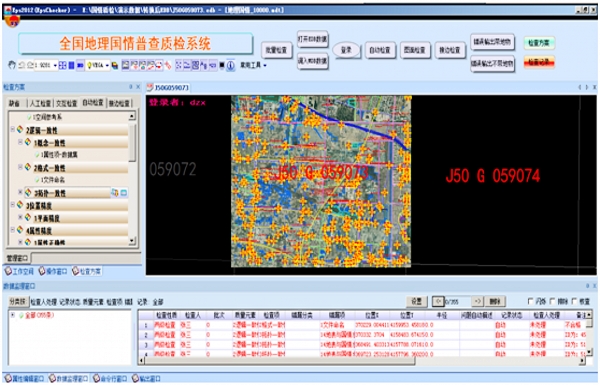The height and width of the screenshot is (385, 600).
Task: Toggle the 闪烁 checkbox
Action: coord(530,301)
